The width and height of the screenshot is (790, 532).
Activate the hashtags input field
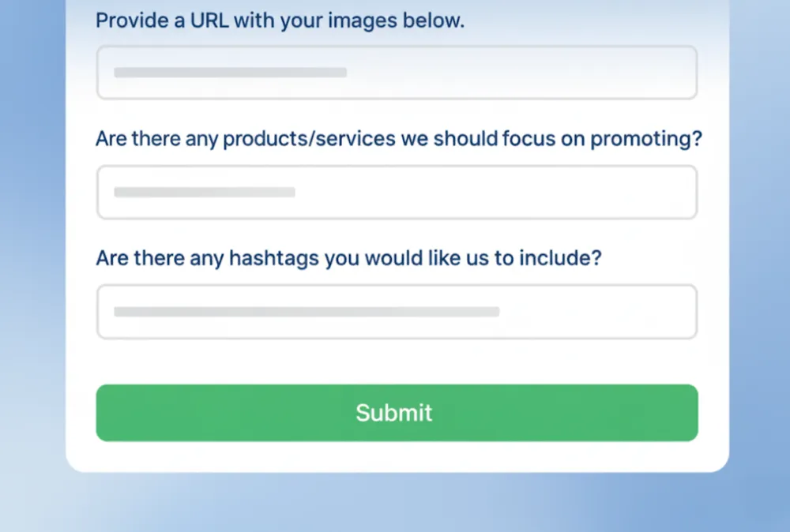397,312
